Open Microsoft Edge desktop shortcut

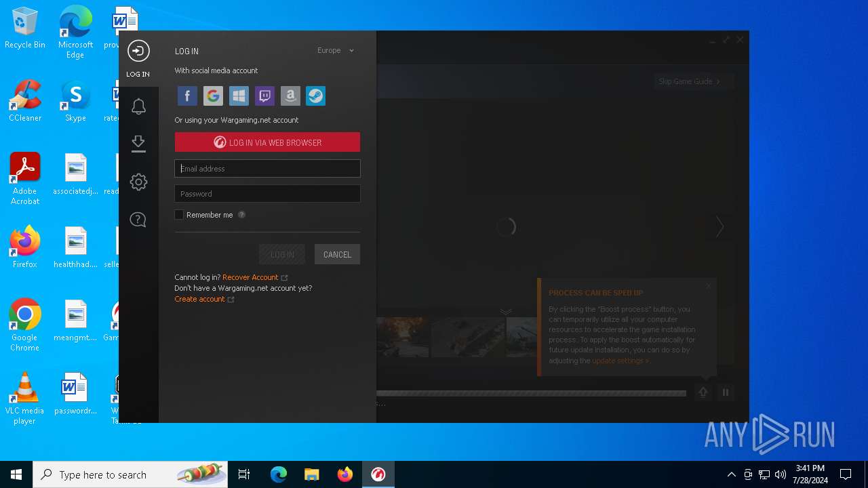(75, 33)
